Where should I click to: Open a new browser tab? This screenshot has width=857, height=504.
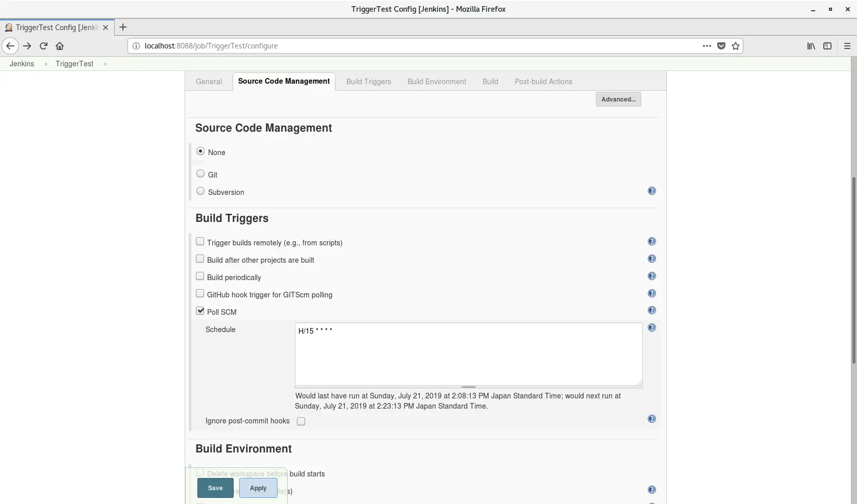click(x=122, y=28)
